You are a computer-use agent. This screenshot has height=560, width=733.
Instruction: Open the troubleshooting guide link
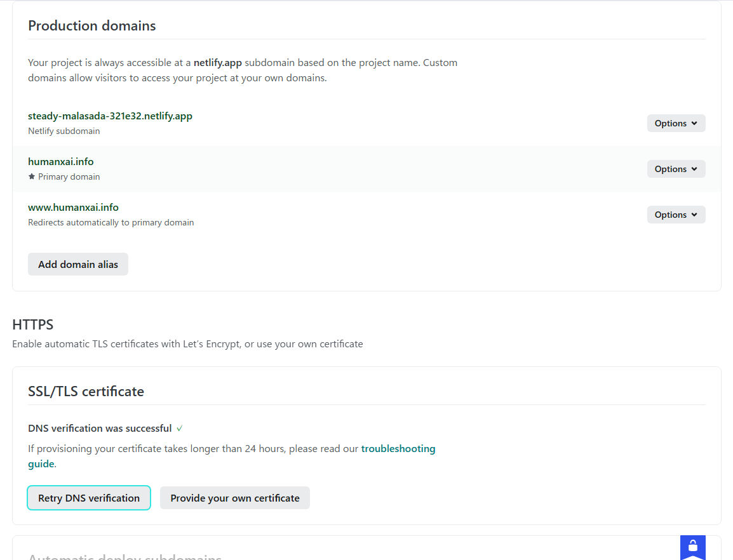pos(398,449)
